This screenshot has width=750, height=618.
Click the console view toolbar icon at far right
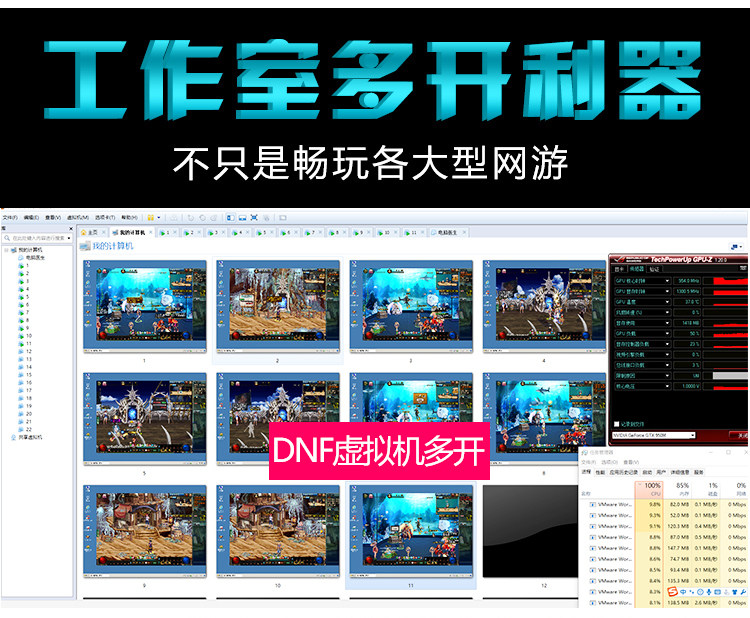pyautogui.click(x=283, y=218)
